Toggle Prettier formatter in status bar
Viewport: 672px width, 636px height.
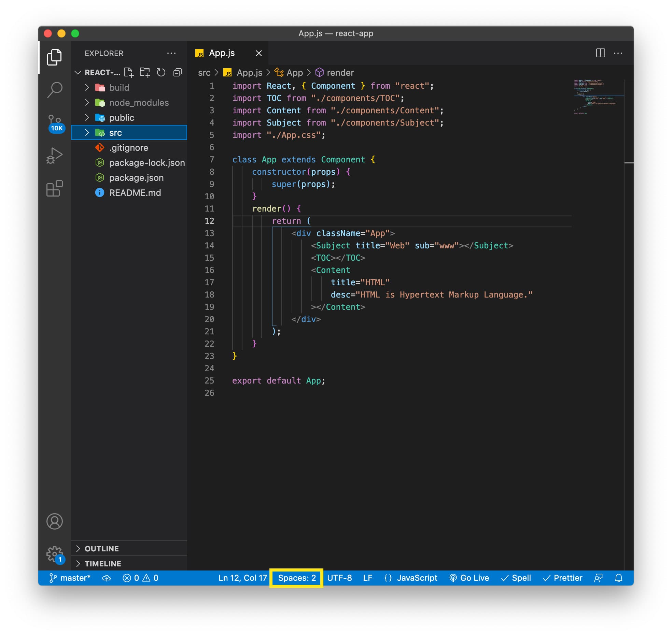[563, 578]
